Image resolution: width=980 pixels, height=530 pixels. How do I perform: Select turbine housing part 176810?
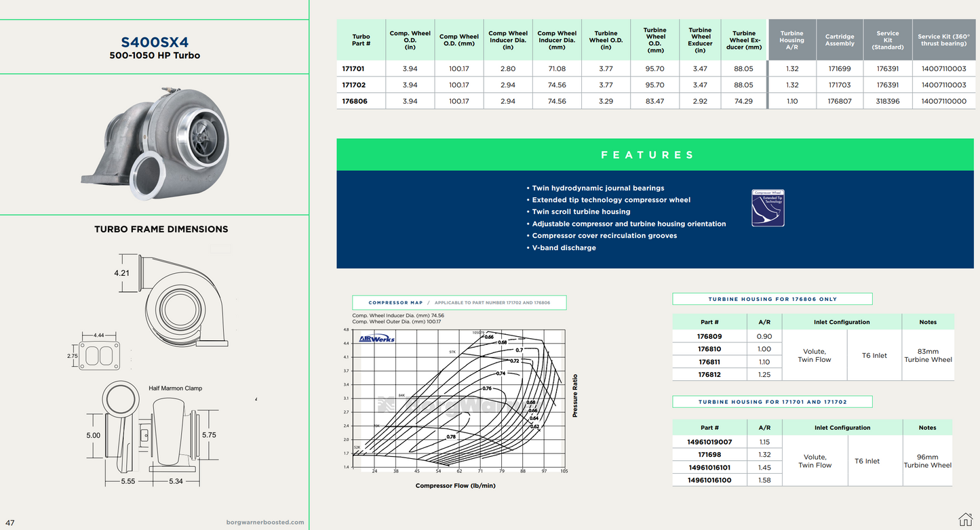click(709, 349)
